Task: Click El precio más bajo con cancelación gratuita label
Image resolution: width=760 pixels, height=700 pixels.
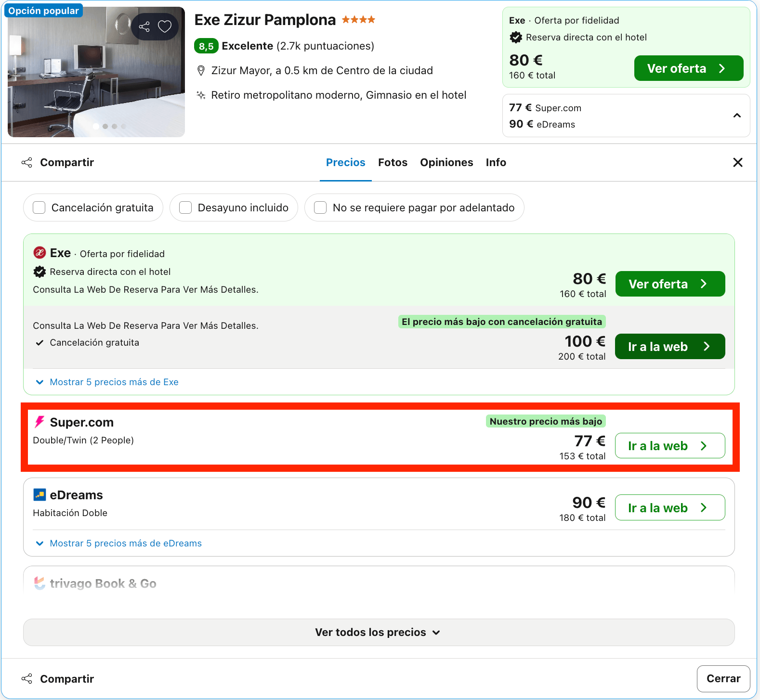Action: coord(502,322)
